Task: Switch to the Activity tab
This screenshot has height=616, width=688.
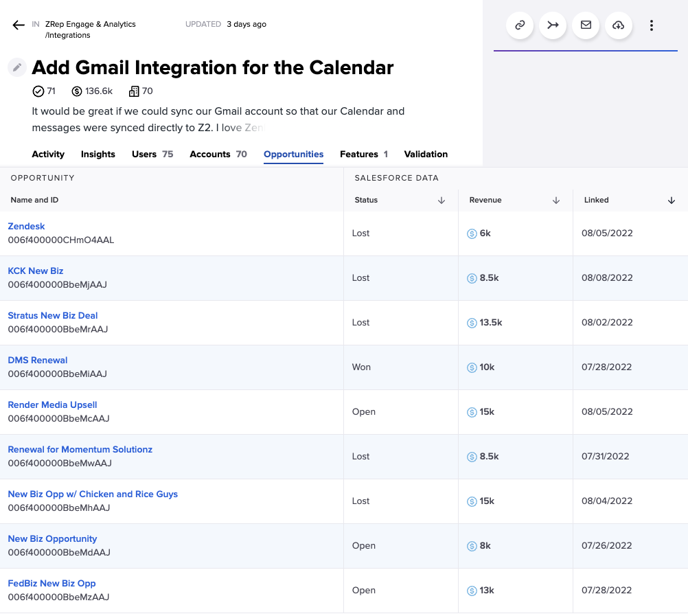Action: (x=48, y=155)
